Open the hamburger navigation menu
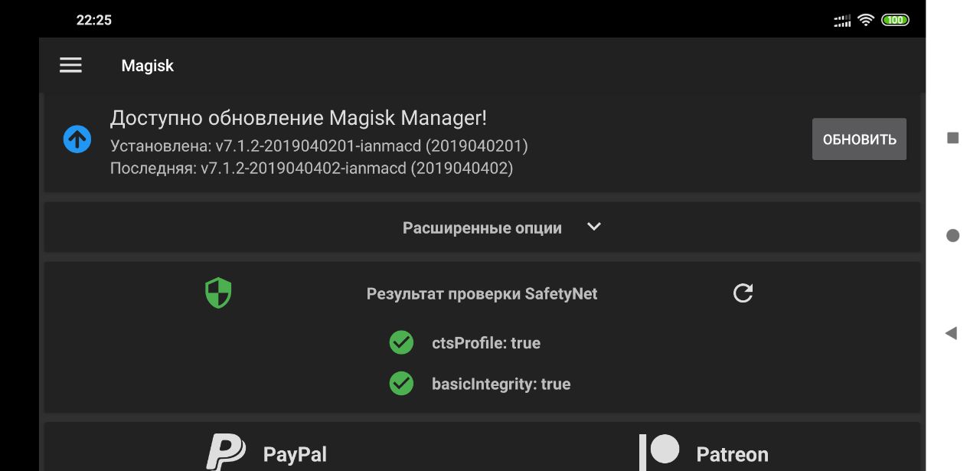Viewport: 980px width, 471px height. tap(70, 65)
